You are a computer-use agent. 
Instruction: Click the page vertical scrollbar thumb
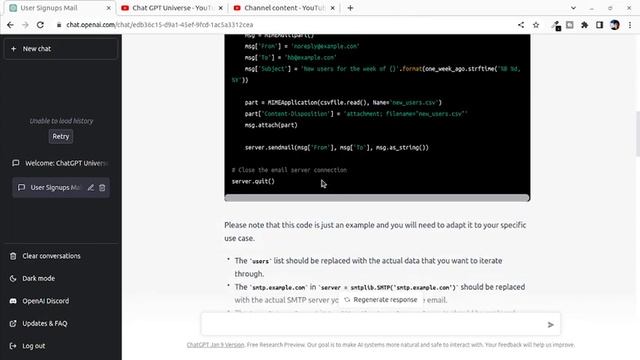point(638,133)
